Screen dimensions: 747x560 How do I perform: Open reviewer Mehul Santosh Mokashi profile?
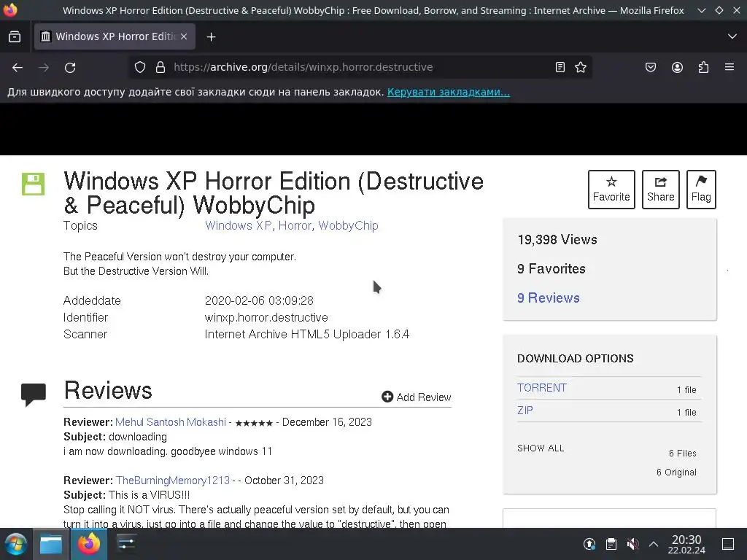pos(171,422)
